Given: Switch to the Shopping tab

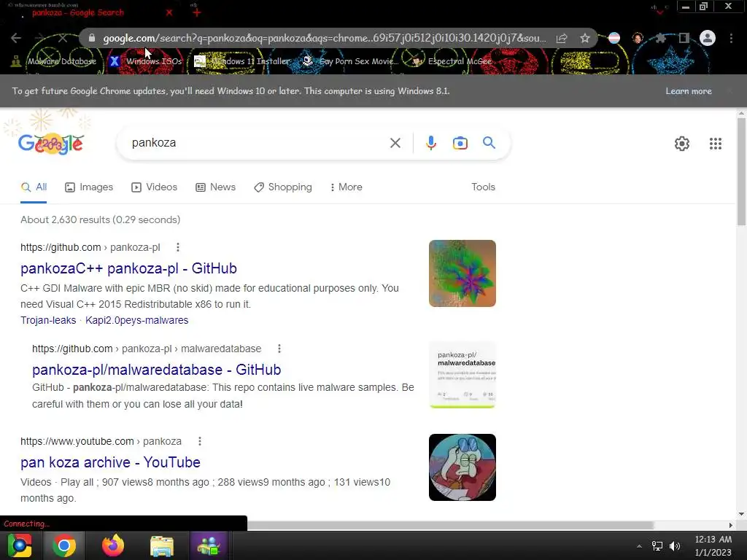Looking at the screenshot, I should 283,187.
